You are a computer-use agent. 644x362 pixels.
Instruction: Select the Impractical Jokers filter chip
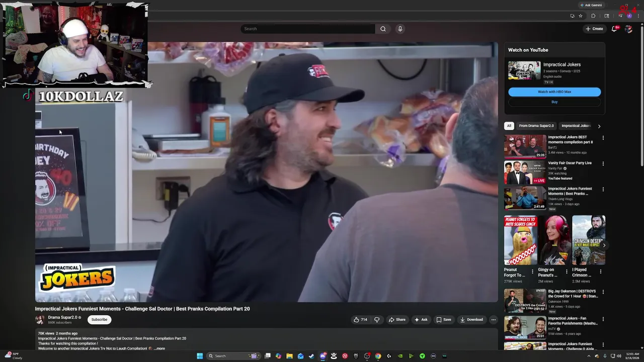coord(576,126)
